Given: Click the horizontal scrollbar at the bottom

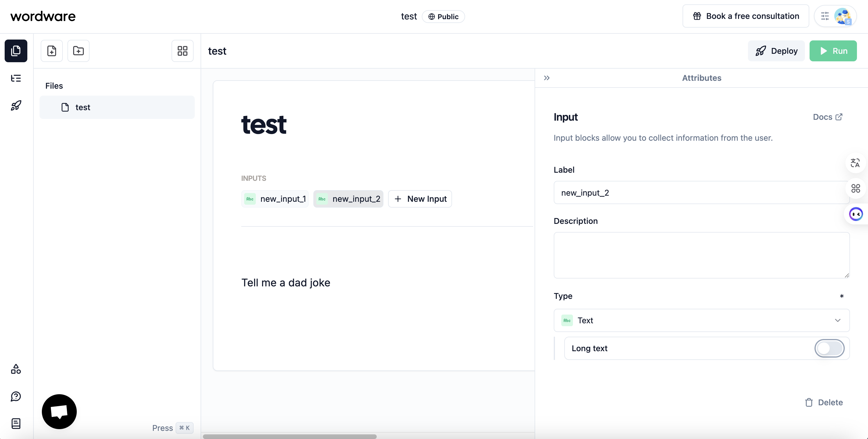Looking at the screenshot, I should click(290, 436).
